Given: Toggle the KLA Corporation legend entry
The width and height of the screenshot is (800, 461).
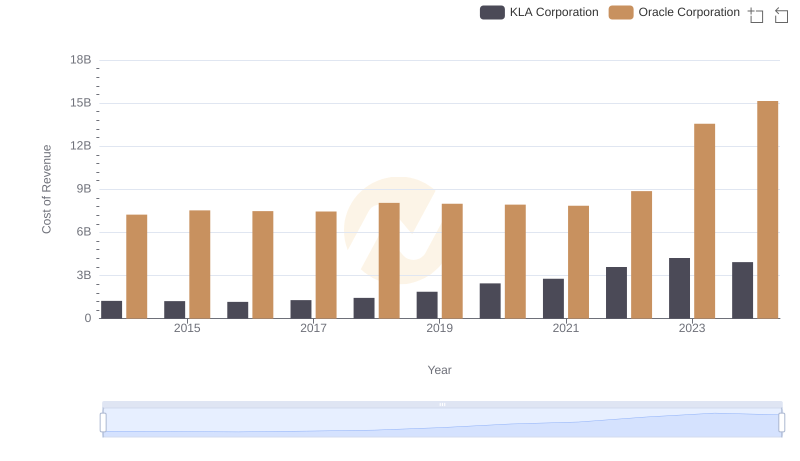Looking at the screenshot, I should click(x=539, y=12).
